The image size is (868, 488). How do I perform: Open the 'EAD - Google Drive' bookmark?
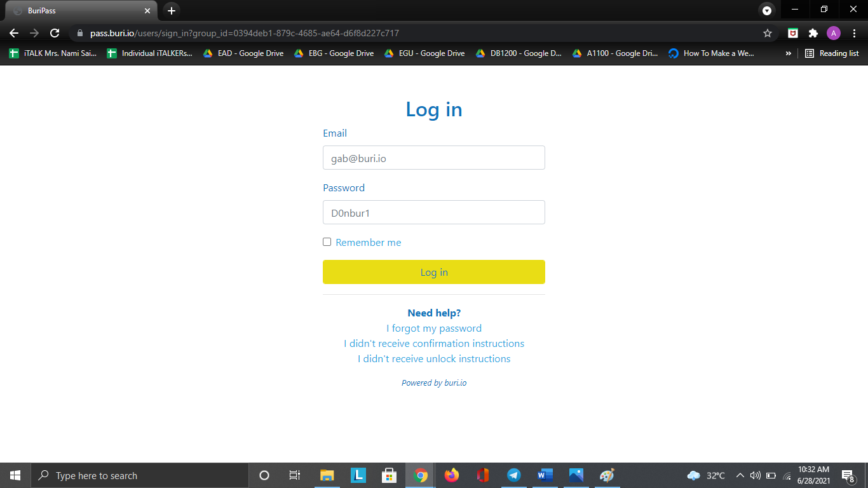(x=243, y=53)
